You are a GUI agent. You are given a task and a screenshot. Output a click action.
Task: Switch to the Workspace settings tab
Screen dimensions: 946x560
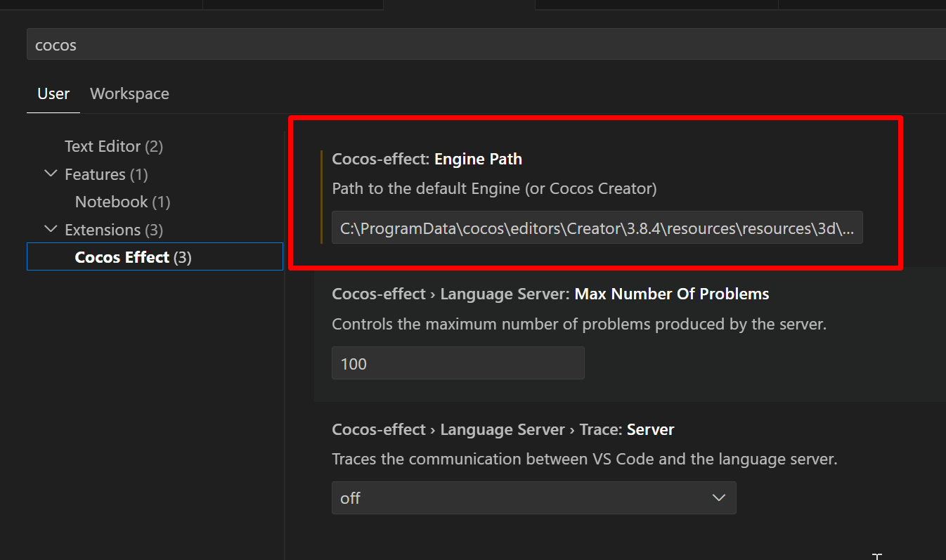129,93
